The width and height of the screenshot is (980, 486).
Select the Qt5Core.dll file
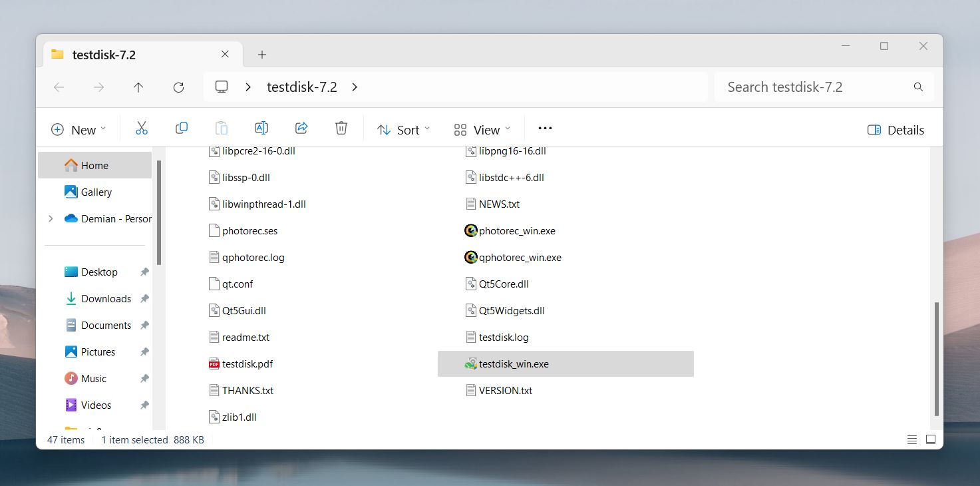[x=497, y=284]
